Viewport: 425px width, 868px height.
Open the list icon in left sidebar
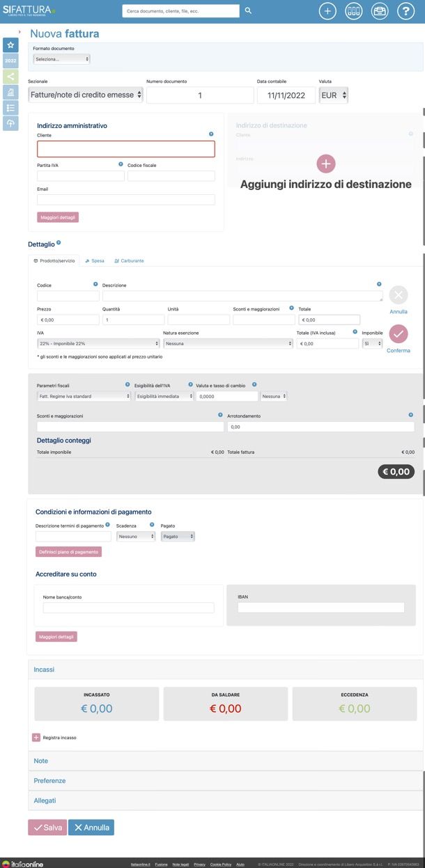pyautogui.click(x=10, y=107)
